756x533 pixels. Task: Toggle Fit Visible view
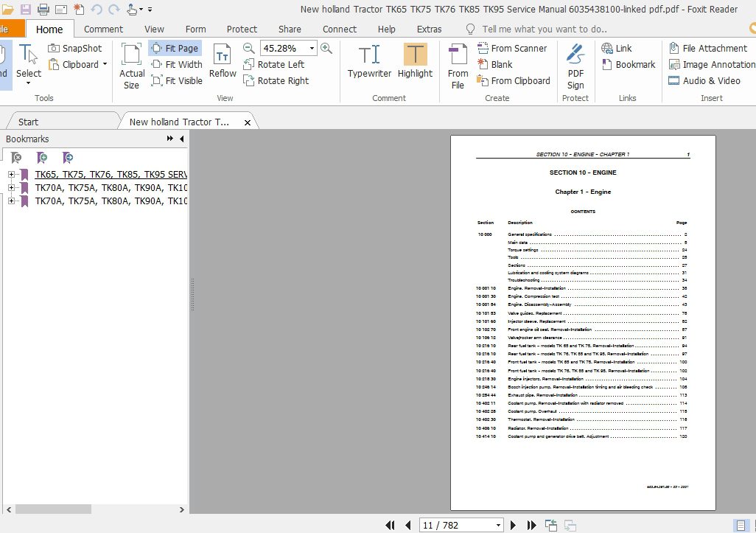(176, 80)
